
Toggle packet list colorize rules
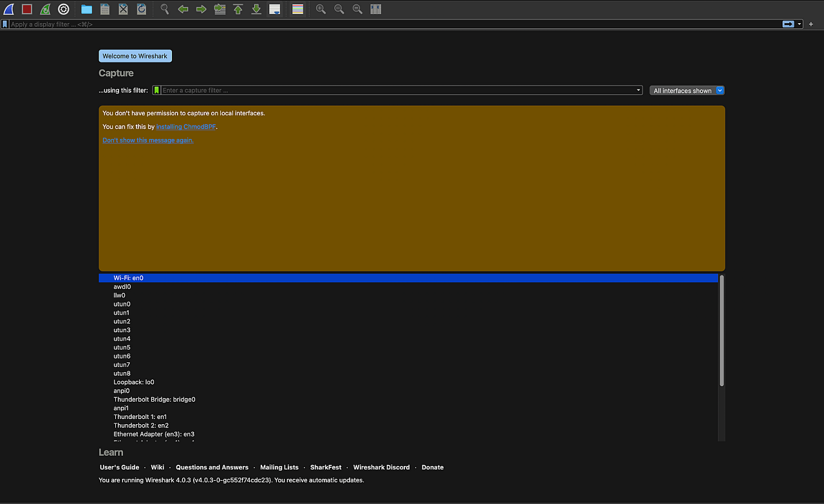[x=297, y=9]
